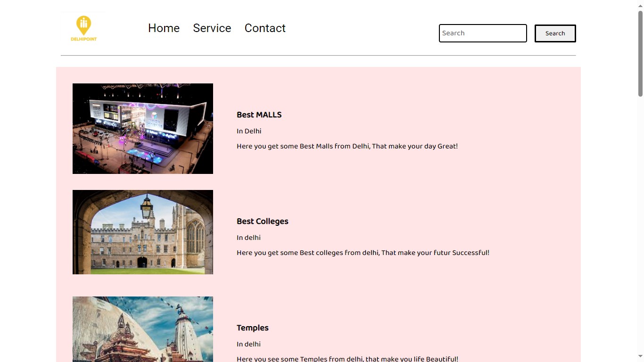This screenshot has height=362, width=644.
Task: Click 'In Delhi' under Best MALLS
Action: point(249,132)
